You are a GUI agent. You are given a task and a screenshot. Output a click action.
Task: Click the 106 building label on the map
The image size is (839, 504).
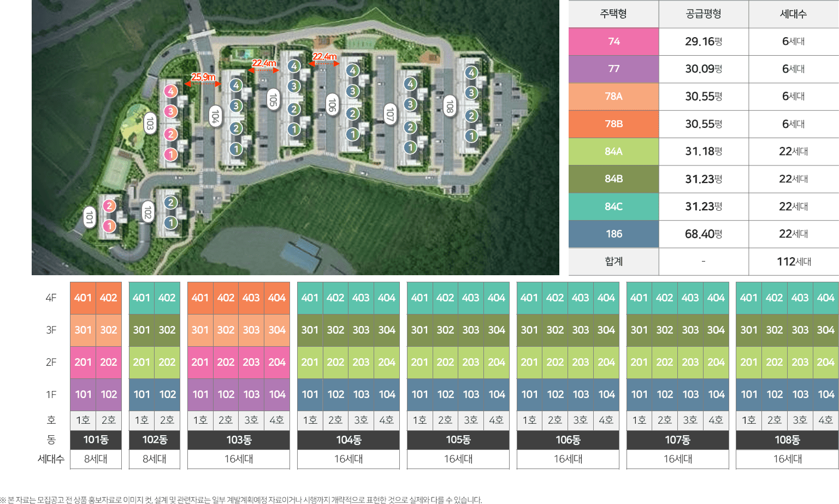point(332,104)
